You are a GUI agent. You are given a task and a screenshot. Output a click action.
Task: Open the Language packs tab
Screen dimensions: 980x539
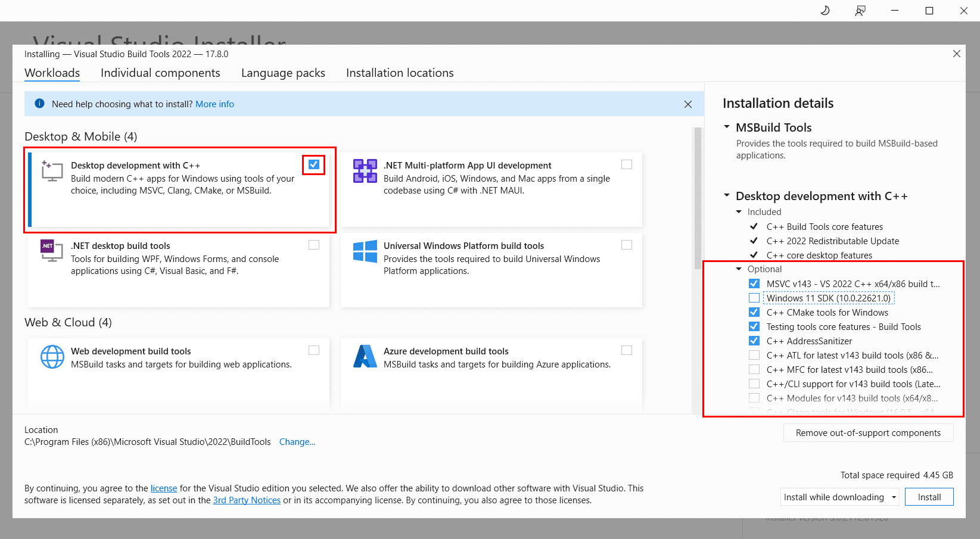[x=283, y=73]
